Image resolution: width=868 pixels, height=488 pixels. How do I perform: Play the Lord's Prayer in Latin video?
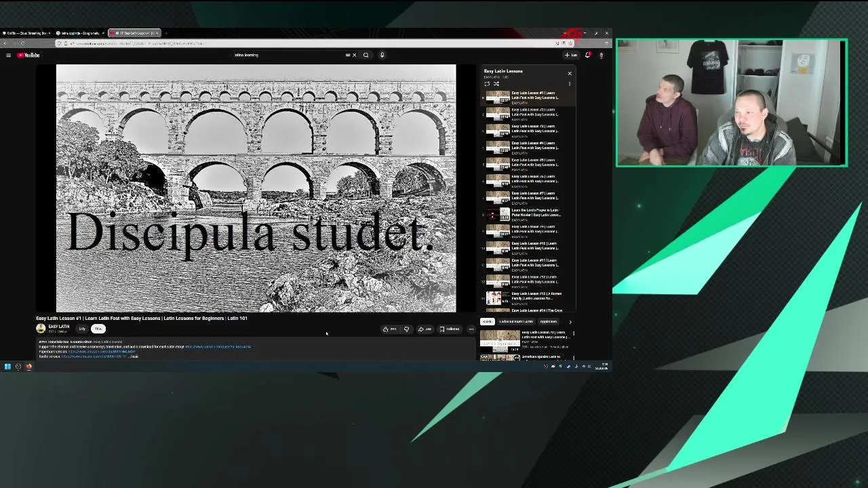click(x=528, y=214)
